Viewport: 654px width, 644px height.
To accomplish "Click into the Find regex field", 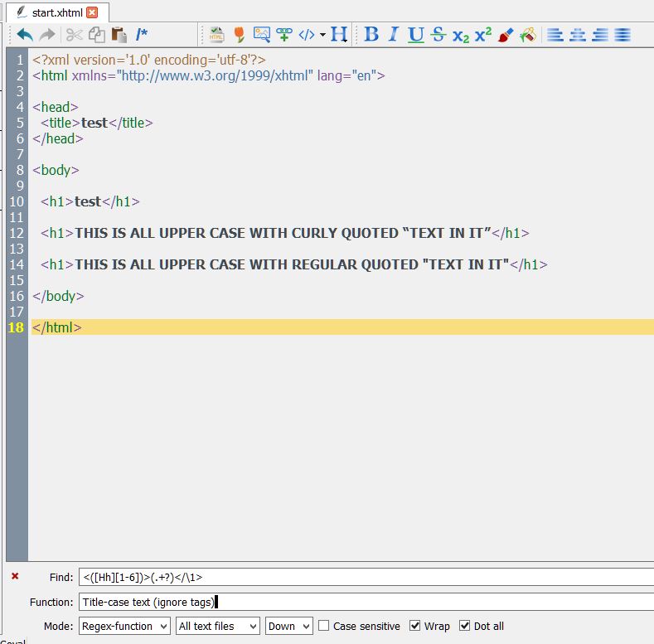I will coord(366,577).
